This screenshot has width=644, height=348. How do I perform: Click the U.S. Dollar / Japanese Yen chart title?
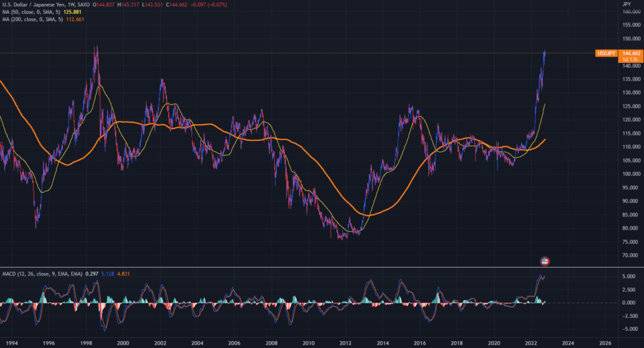38,6
